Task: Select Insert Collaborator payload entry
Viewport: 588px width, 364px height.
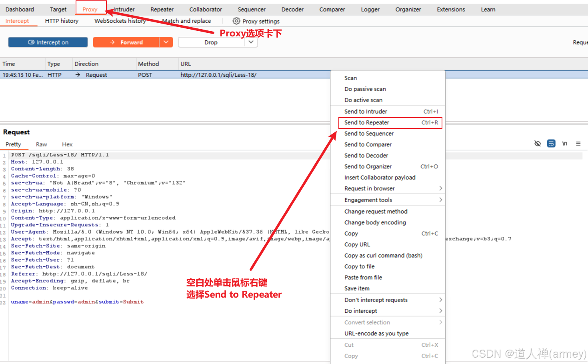Action: tap(388, 177)
